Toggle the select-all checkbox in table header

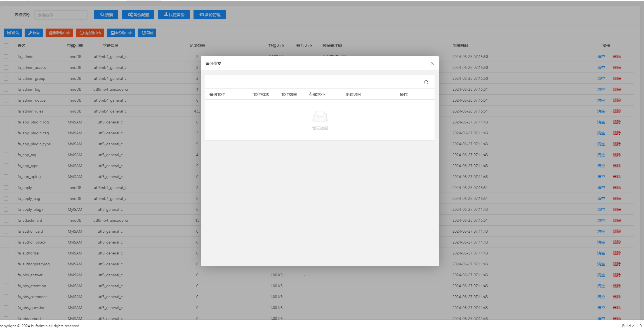coord(6,46)
